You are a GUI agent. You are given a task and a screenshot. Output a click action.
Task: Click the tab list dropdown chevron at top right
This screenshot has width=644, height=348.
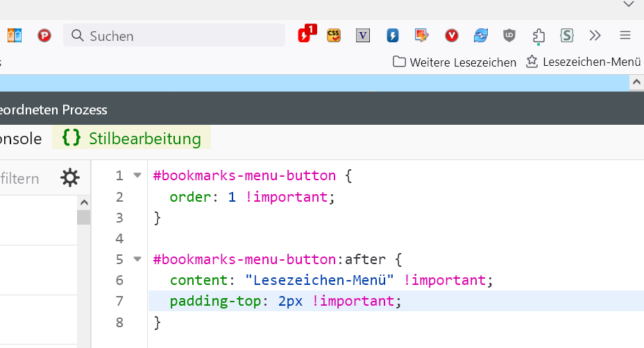pyautogui.click(x=629, y=4)
